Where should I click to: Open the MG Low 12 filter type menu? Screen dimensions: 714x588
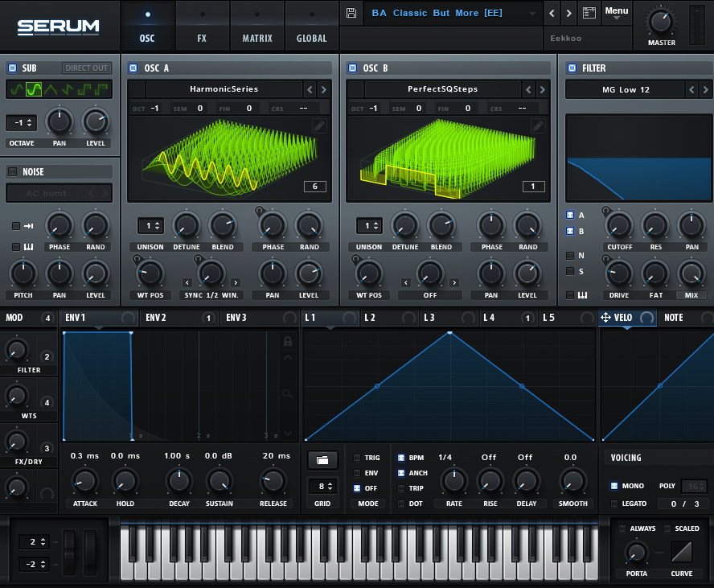[626, 90]
